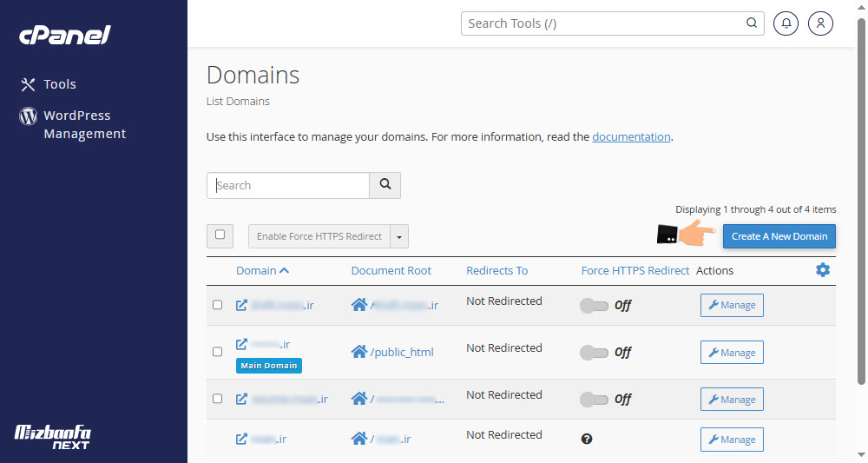Click the page vertical scrollbar
Image resolution: width=868 pixels, height=463 pixels.
pos(861,201)
